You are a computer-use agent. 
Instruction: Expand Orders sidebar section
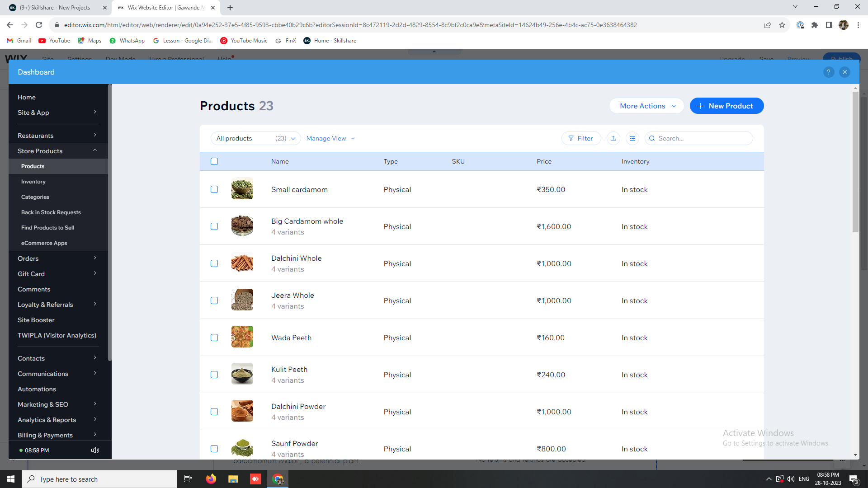pyautogui.click(x=58, y=258)
